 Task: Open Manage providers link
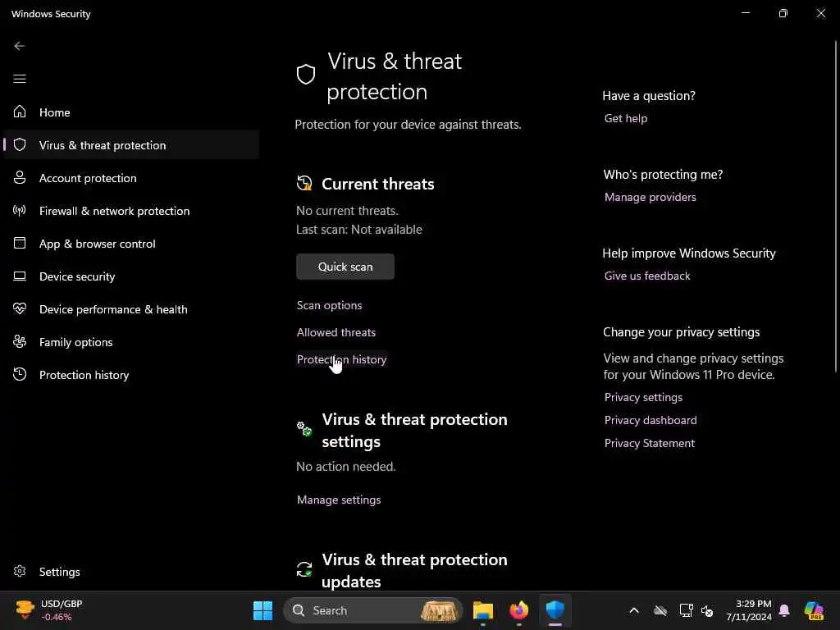pos(650,197)
